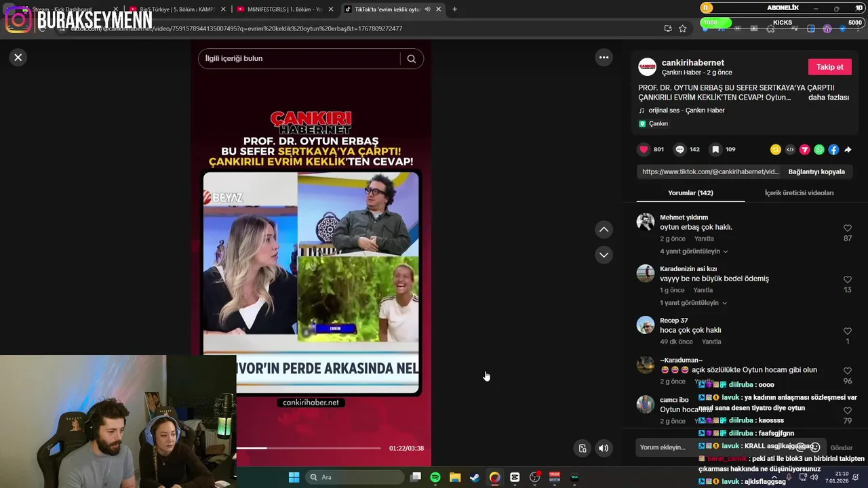Screen dimensions: 868x488
Task: Open Mehmet yıldırım's commenter avatar
Action: [x=646, y=222]
